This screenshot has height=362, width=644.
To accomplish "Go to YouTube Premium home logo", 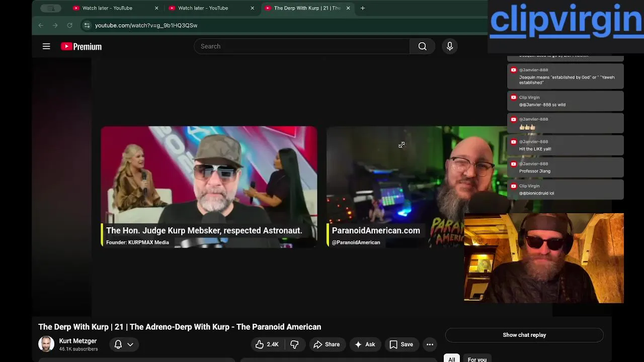I will coord(81,46).
